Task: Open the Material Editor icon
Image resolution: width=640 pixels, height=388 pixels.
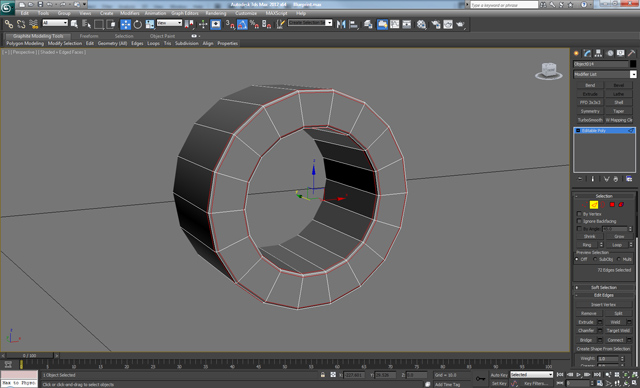Action: pyautogui.click(x=421, y=24)
